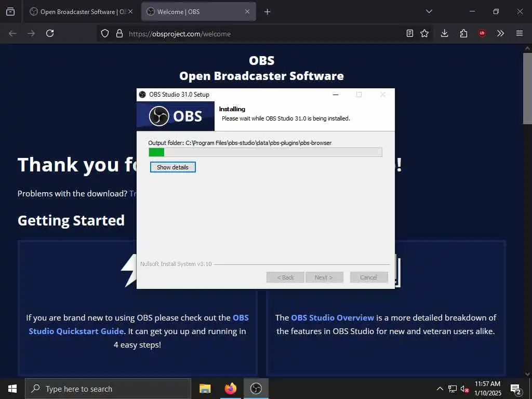Go forward in browser history
This screenshot has width=532, height=399.
31,33
